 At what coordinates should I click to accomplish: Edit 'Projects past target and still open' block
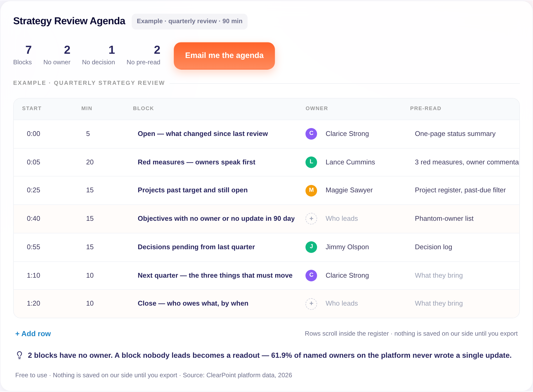point(193,190)
